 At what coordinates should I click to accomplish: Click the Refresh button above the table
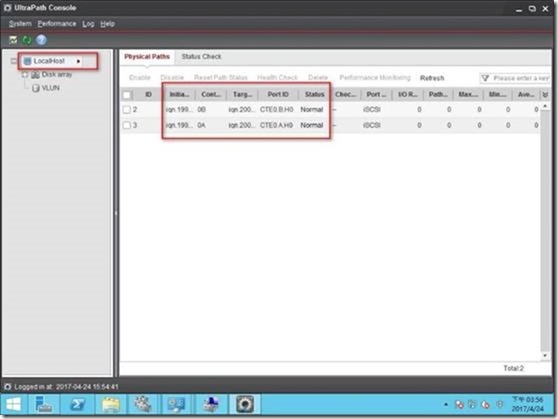(x=432, y=78)
